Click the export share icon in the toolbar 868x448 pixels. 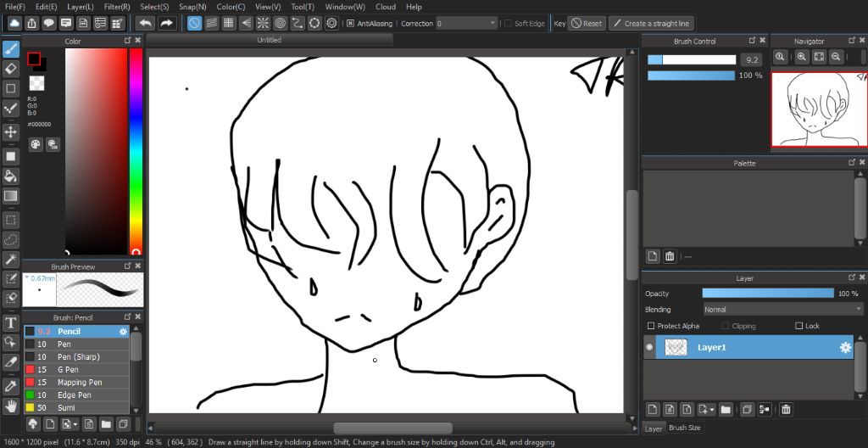(x=32, y=23)
